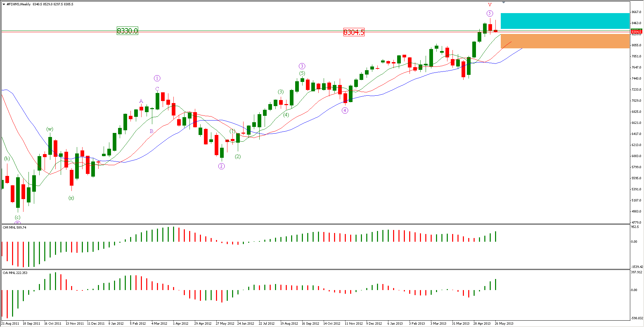Click the 1 Apr 2012 date on time axis
Image resolution: width=644 pixels, height=327 pixels.
[180, 324]
